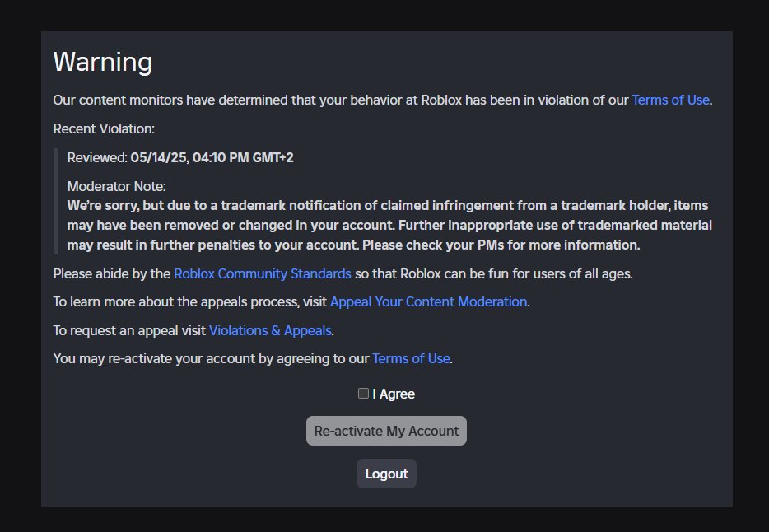
Task: Click the Re-activate My Account button
Action: pyautogui.click(x=386, y=431)
